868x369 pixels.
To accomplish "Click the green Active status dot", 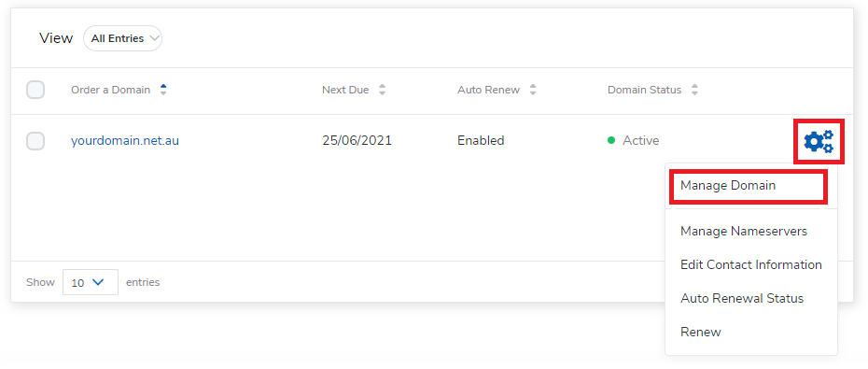I will [611, 141].
